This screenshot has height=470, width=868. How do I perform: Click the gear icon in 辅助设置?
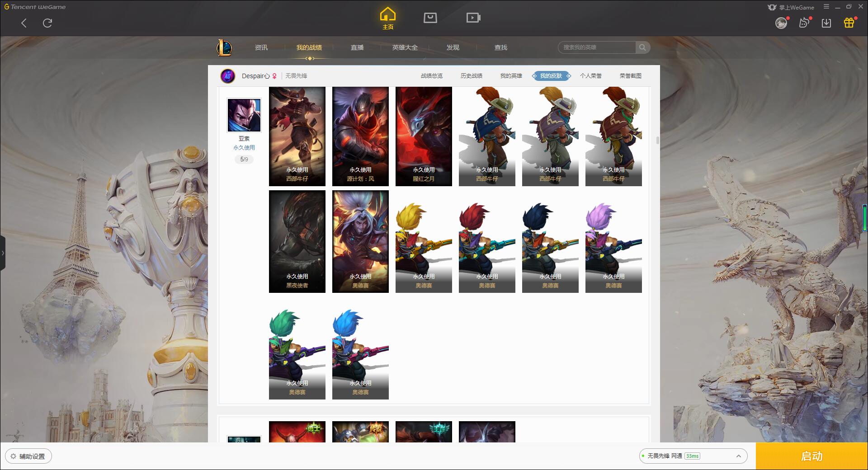click(13, 456)
